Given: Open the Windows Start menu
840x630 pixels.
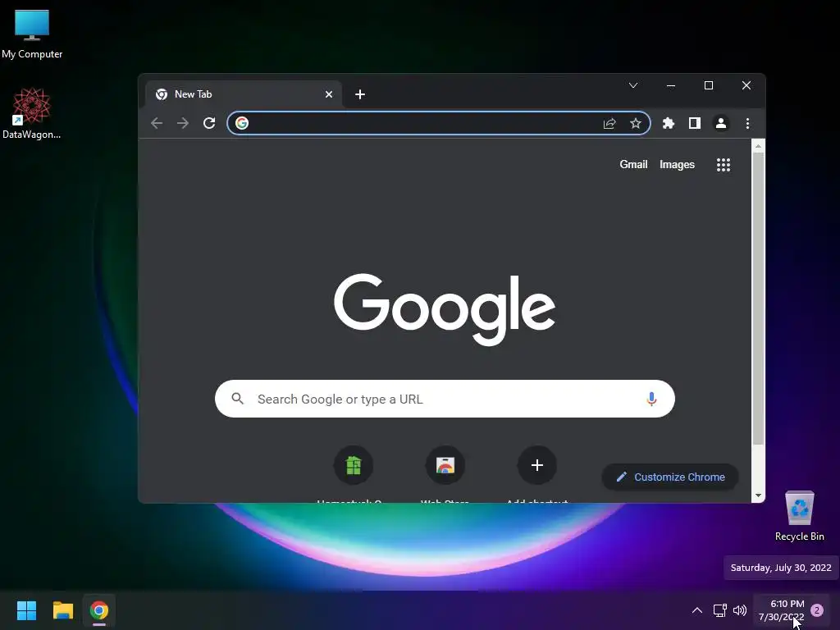Looking at the screenshot, I should (x=26, y=610).
